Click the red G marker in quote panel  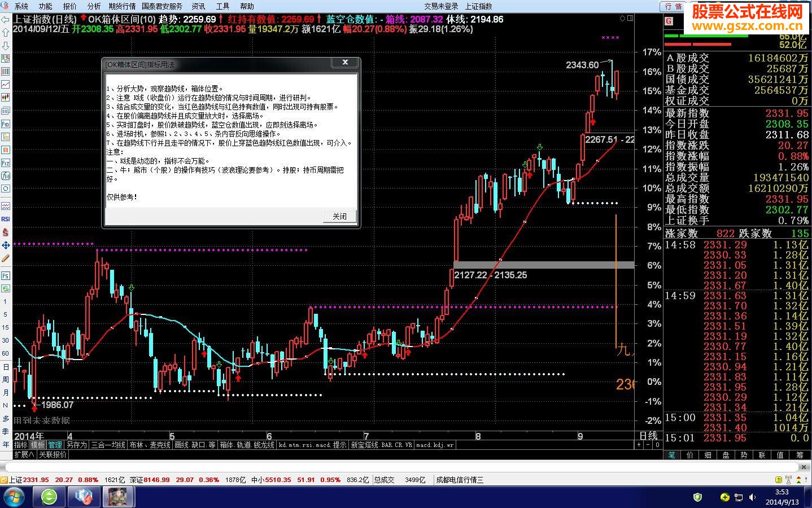(669, 21)
